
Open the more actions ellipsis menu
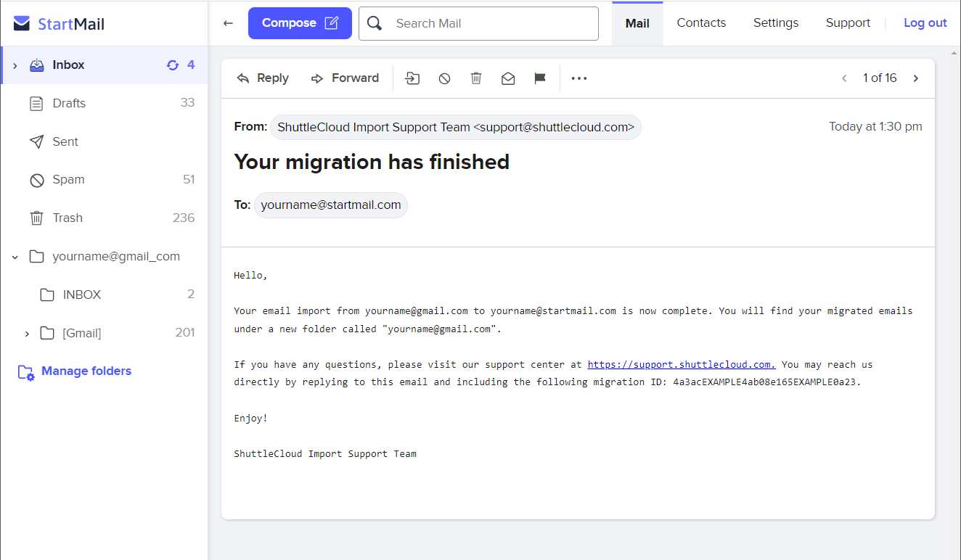[578, 78]
